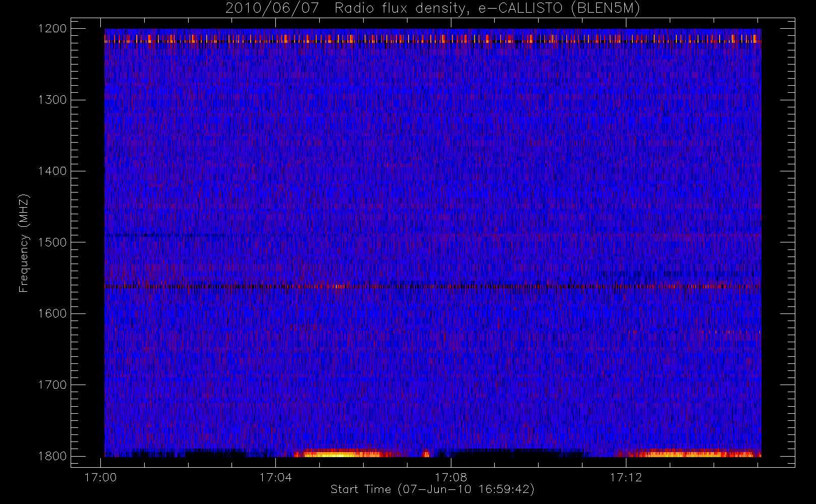Click the 1700 frequency tick label
The image size is (816, 504).
(52, 385)
